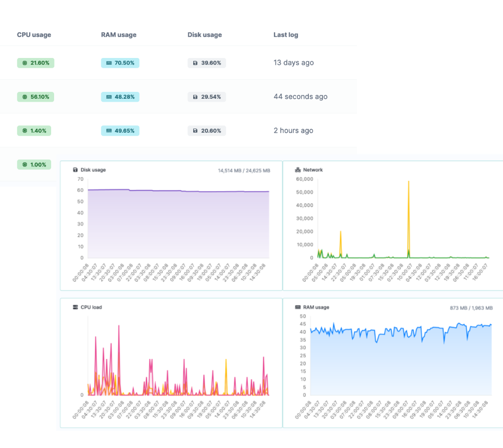
Task: Click the server icon beside CPU load title
Action: click(x=75, y=308)
